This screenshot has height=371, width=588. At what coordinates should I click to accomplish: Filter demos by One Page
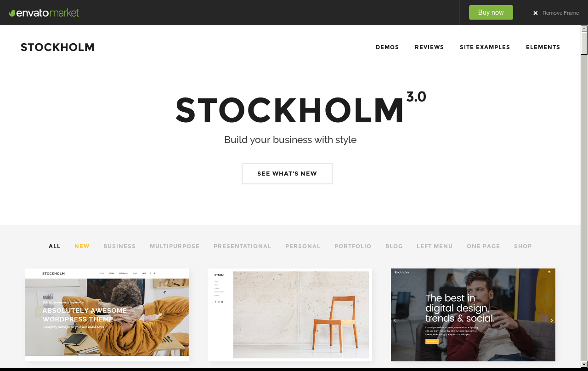pyautogui.click(x=483, y=246)
